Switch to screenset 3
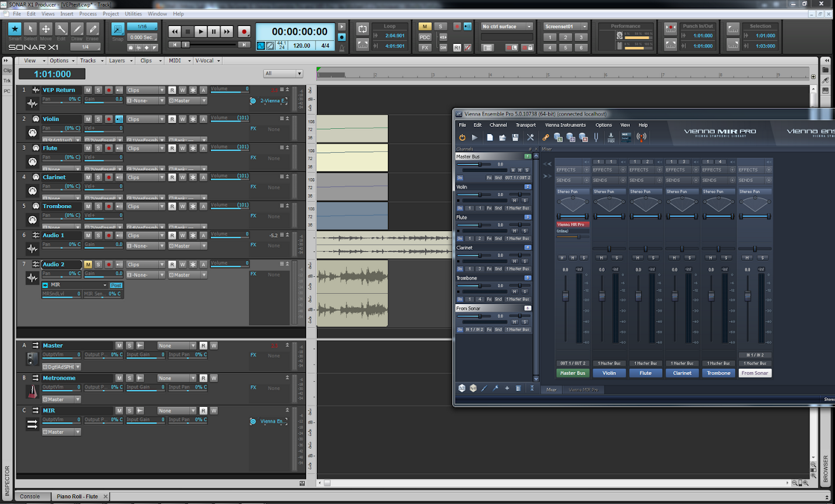Image resolution: width=835 pixels, height=504 pixels. click(x=580, y=37)
